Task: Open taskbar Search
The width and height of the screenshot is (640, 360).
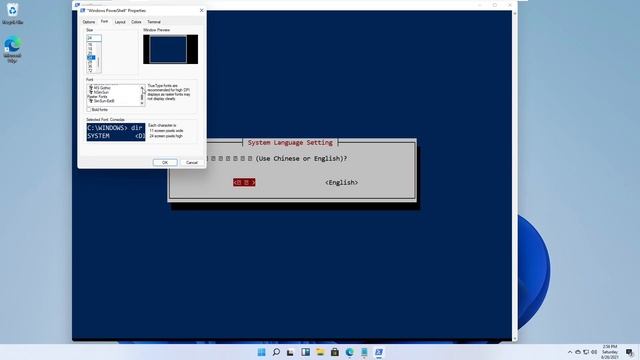Action: pyautogui.click(x=276, y=352)
